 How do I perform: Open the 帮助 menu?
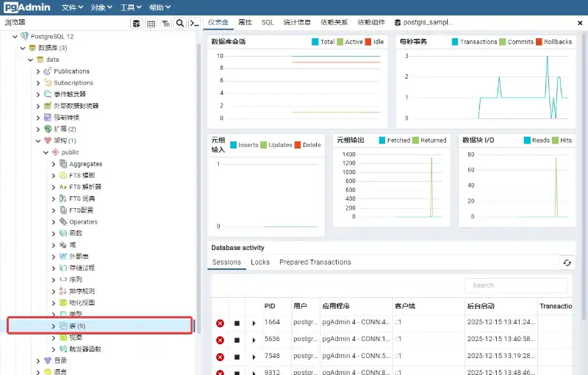point(159,7)
